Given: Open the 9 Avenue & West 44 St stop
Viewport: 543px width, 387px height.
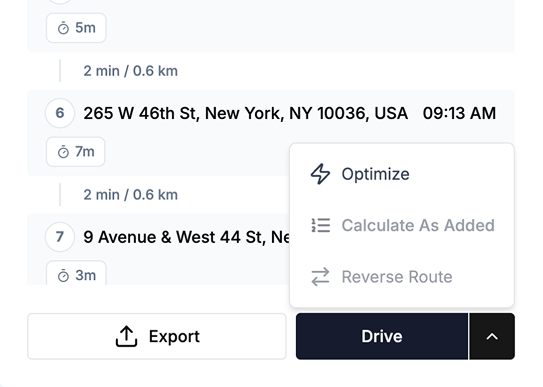Looking at the screenshot, I should tap(186, 237).
